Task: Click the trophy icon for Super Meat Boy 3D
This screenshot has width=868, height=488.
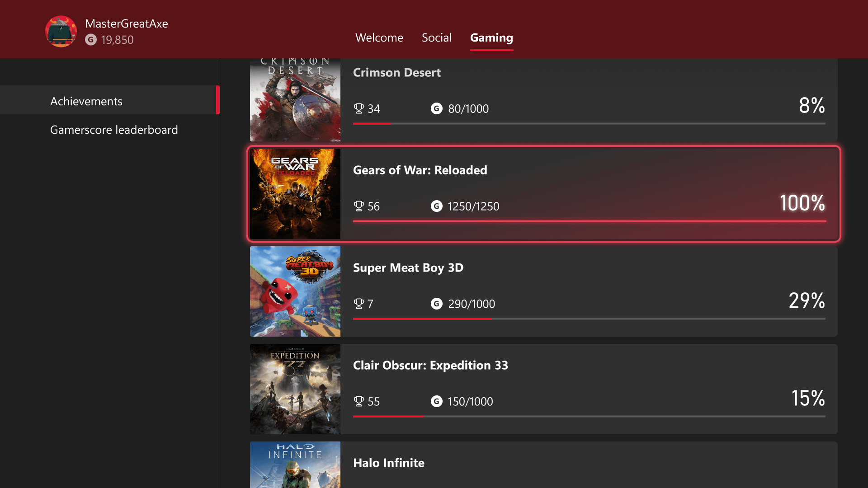Action: (x=359, y=304)
